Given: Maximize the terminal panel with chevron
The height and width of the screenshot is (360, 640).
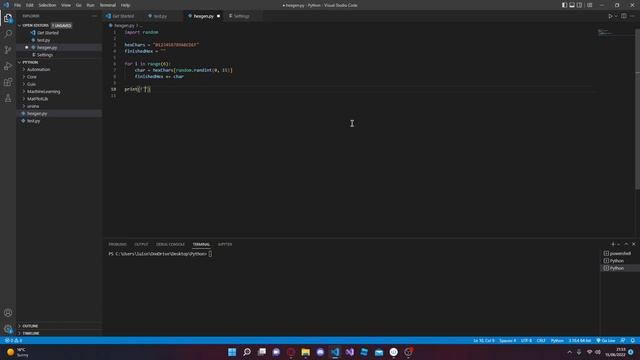Looking at the screenshot, I should point(626,244).
